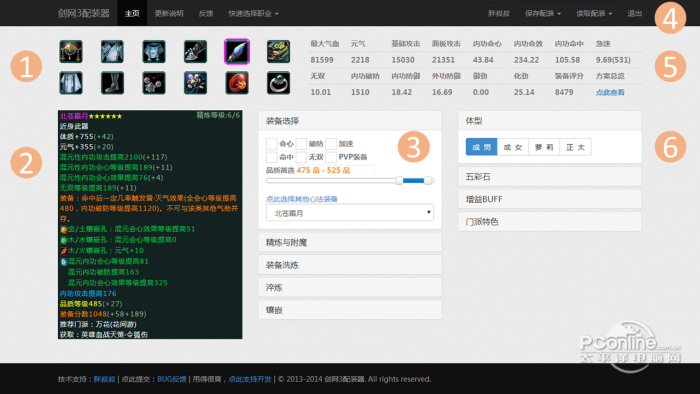Viewport: 700px width, 394px height.
Task: Open the 北苍霜月 equipment dropdown
Action: [x=350, y=213]
